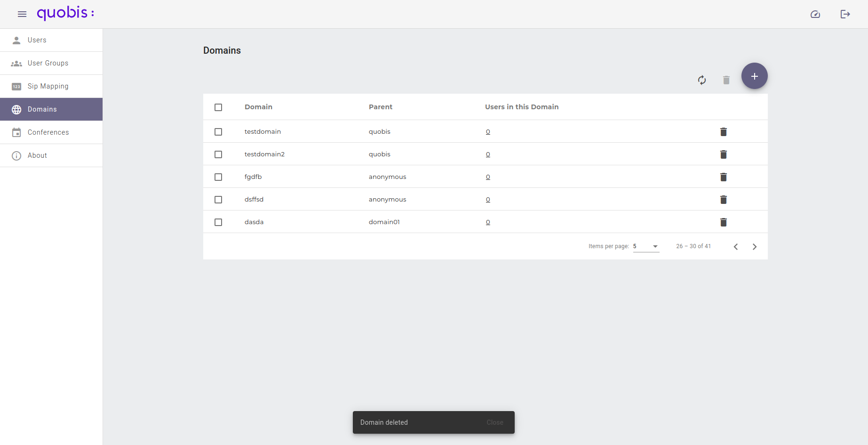
Task: Sort by the Parent column header
Action: pyautogui.click(x=381, y=107)
